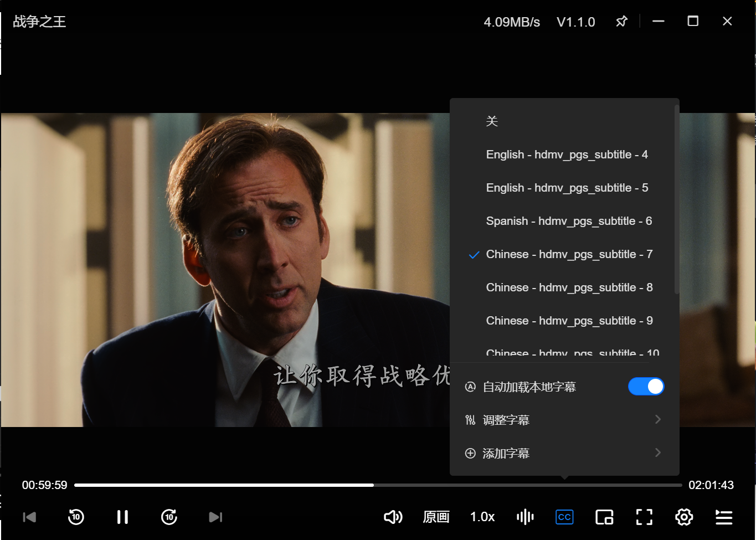The width and height of the screenshot is (756, 540).
Task: Open 添加字幕 submenu
Action: [x=564, y=453]
